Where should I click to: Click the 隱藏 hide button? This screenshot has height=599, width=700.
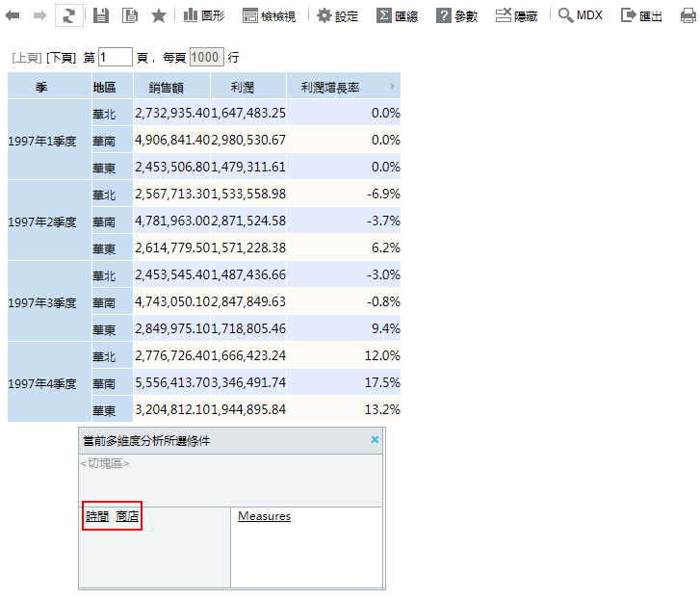click(517, 15)
